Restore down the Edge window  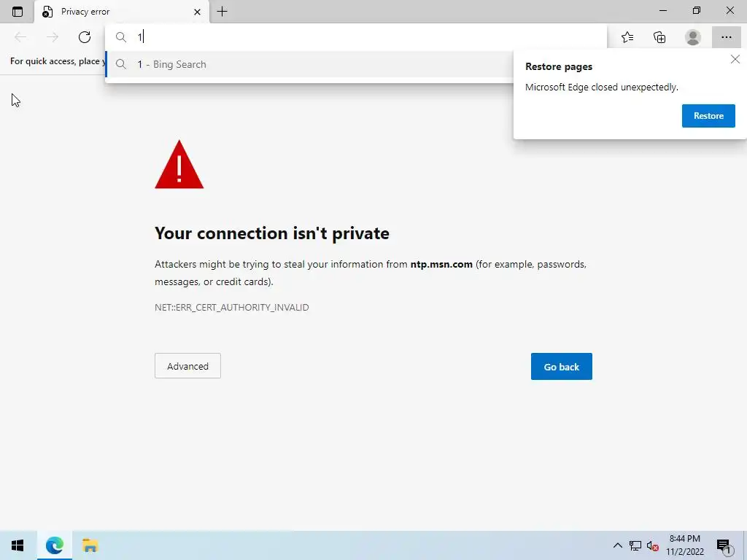[697, 10]
